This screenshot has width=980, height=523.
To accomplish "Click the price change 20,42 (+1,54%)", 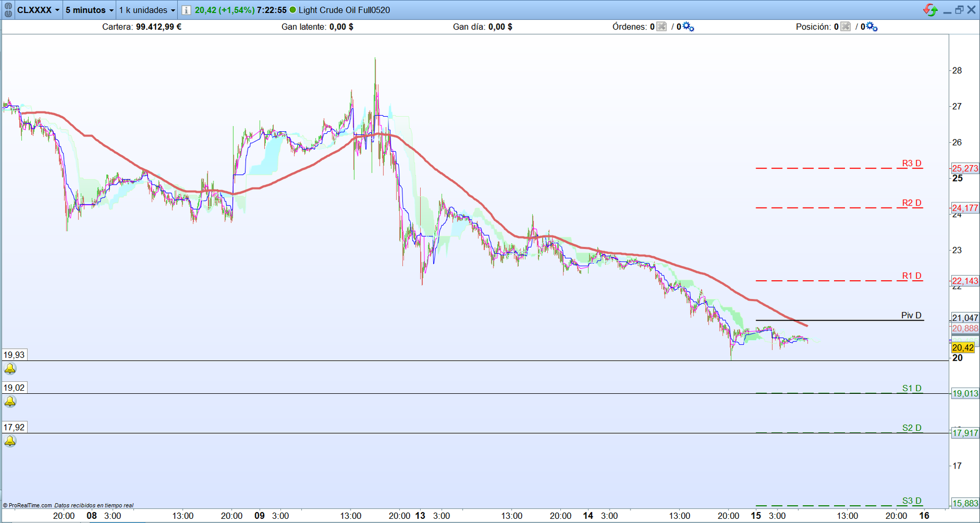I will [224, 10].
